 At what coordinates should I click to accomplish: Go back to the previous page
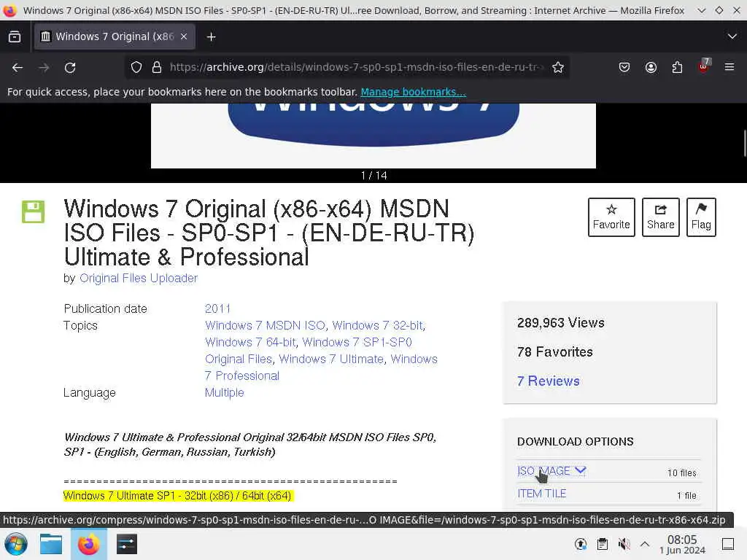(18, 68)
